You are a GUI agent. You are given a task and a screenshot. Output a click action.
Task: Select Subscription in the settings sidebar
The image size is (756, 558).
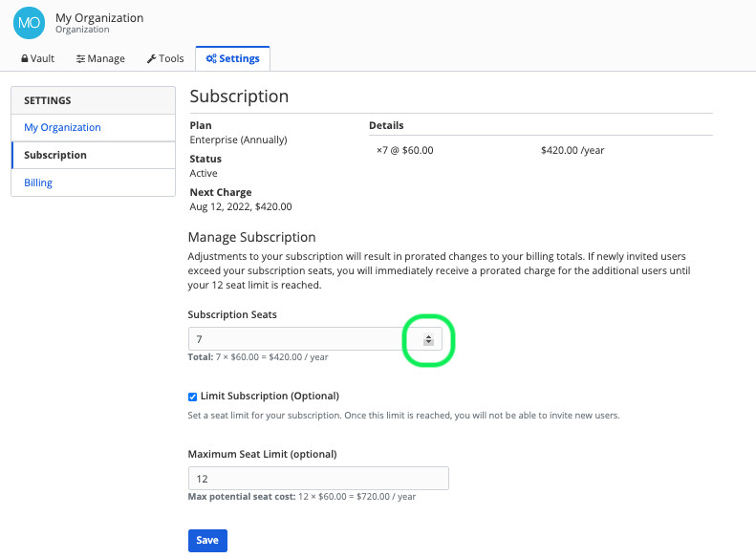tap(55, 155)
